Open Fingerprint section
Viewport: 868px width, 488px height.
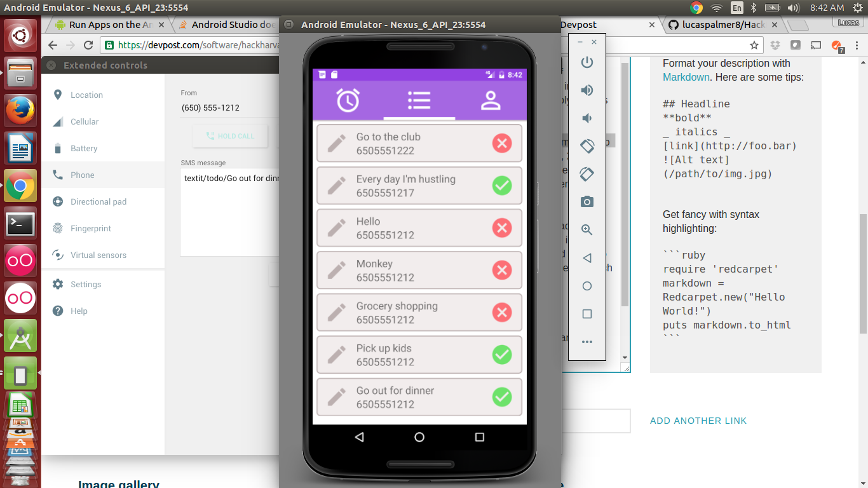(103, 228)
